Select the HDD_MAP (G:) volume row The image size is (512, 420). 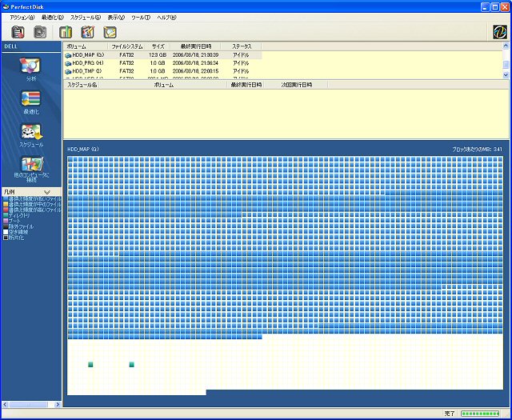pos(162,55)
